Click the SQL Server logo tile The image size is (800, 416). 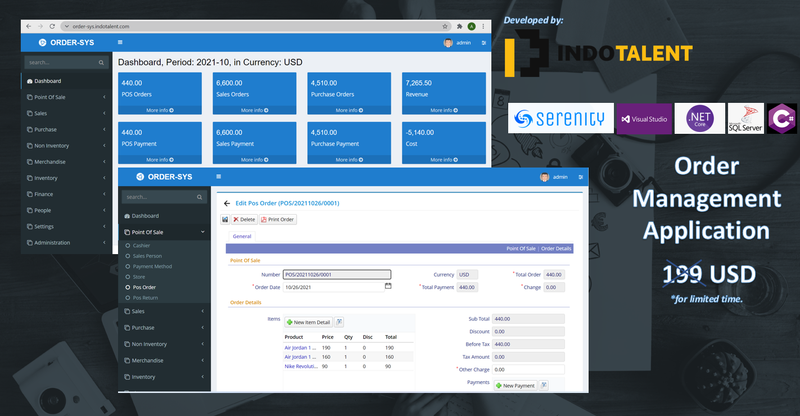745,118
